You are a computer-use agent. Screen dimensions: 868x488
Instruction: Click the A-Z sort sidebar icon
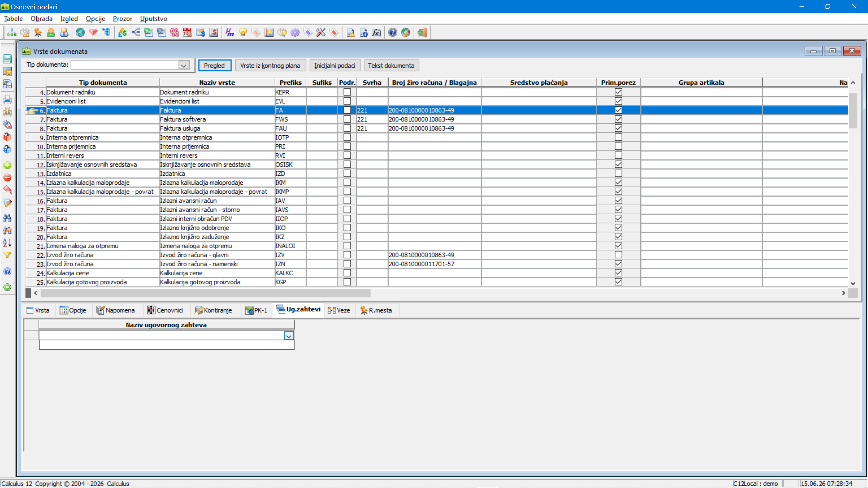[7, 242]
